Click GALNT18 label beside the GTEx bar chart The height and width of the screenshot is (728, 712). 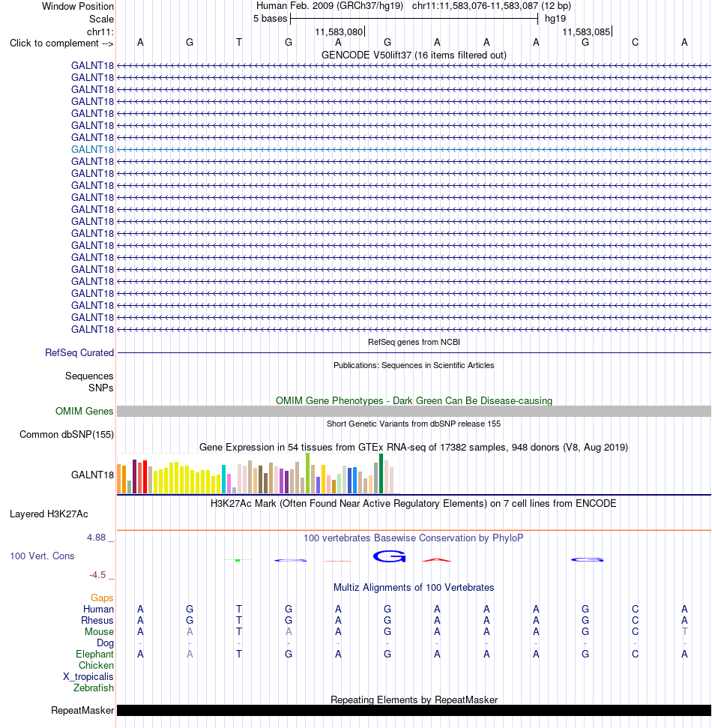click(92, 475)
